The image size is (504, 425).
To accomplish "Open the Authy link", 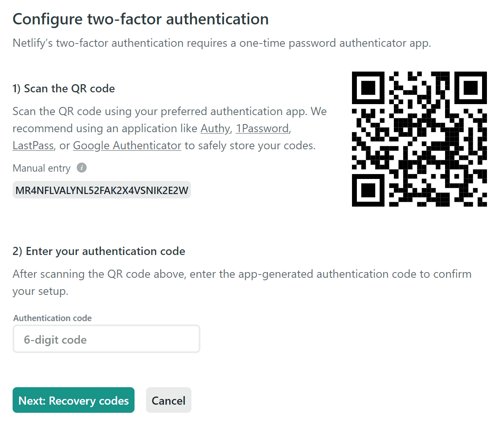I will [215, 129].
